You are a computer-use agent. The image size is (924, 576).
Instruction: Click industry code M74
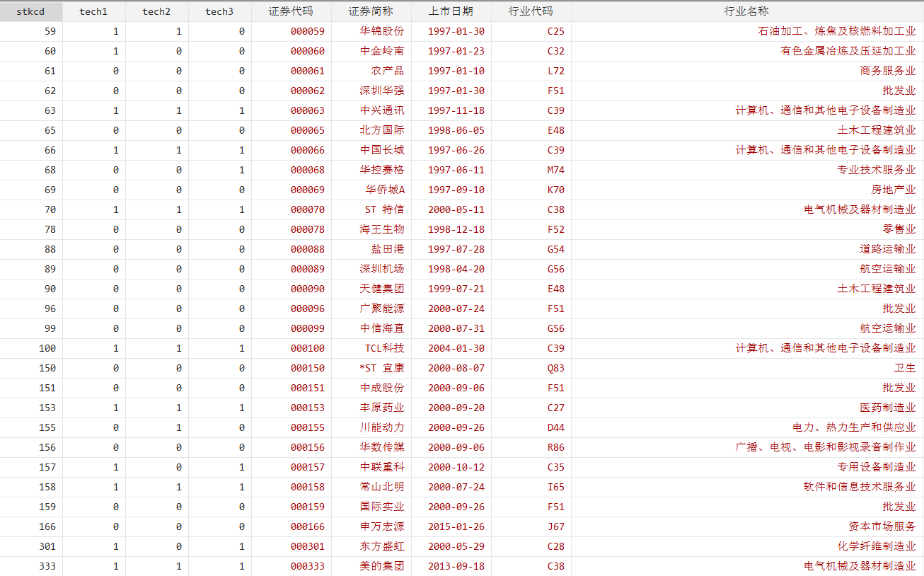[556, 170]
